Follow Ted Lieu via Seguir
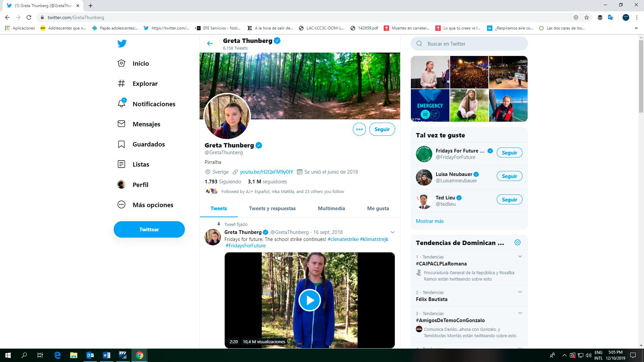Screen dimensions: 644x362 [x=509, y=200]
